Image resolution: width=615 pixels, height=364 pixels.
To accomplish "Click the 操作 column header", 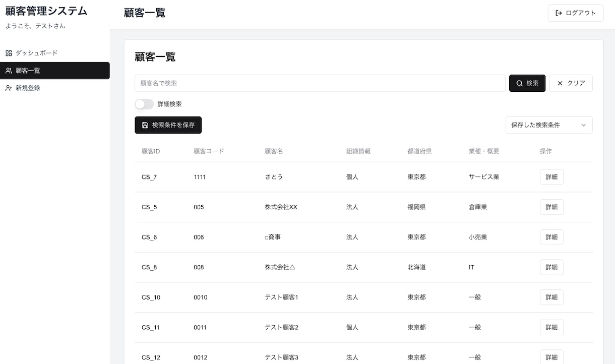I will 546,151.
